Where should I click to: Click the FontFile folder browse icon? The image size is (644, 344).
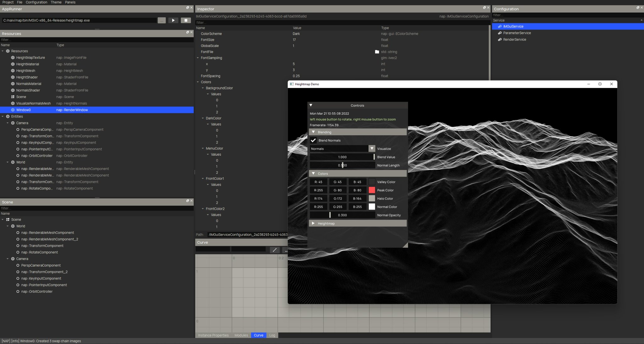[377, 52]
